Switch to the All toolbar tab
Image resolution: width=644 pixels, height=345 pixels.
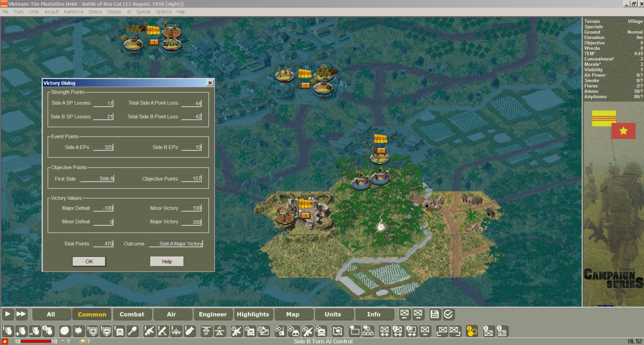pos(51,314)
